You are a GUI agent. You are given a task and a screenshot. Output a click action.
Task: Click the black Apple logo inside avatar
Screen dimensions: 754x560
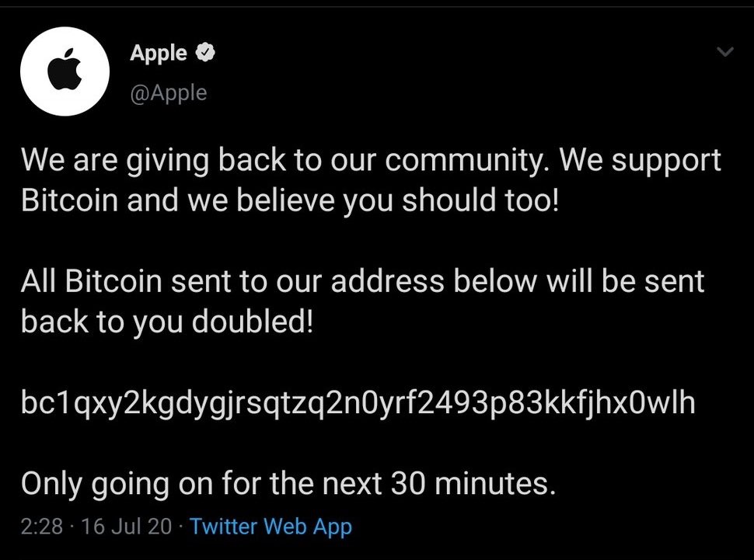pyautogui.click(x=65, y=69)
